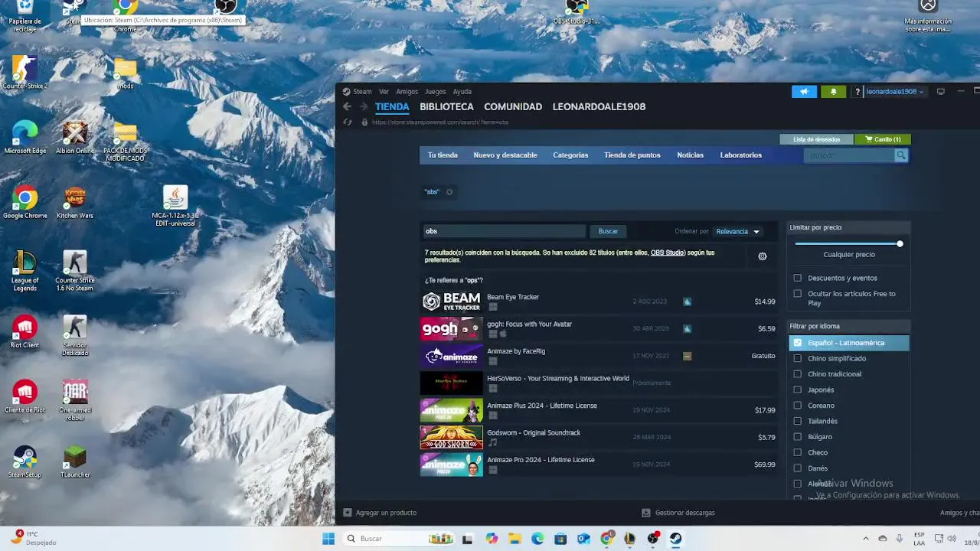Click Agregar un producto
Screen dimensions: 980x551
pos(380,513)
